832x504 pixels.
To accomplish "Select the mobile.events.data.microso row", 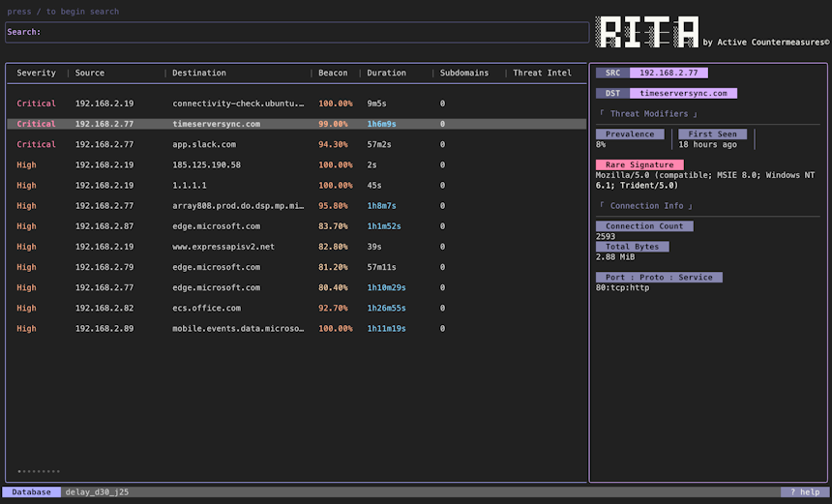I will tap(297, 328).
